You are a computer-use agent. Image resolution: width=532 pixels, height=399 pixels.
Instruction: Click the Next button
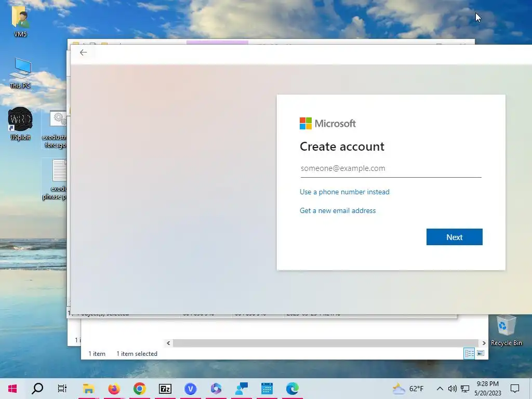coord(454,237)
